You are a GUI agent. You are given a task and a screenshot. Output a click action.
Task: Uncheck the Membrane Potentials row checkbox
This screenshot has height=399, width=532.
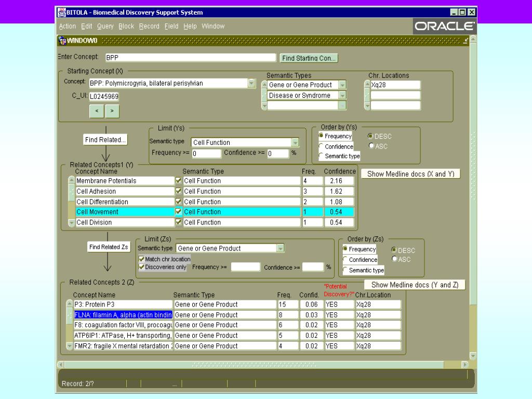(179, 180)
